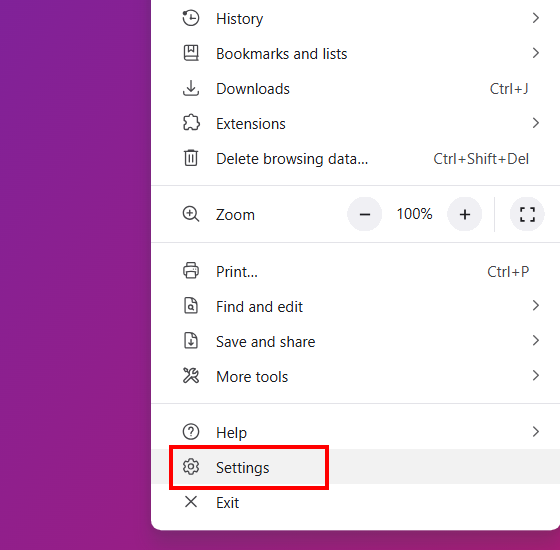Expand the More tools submenu arrow

[535, 375]
